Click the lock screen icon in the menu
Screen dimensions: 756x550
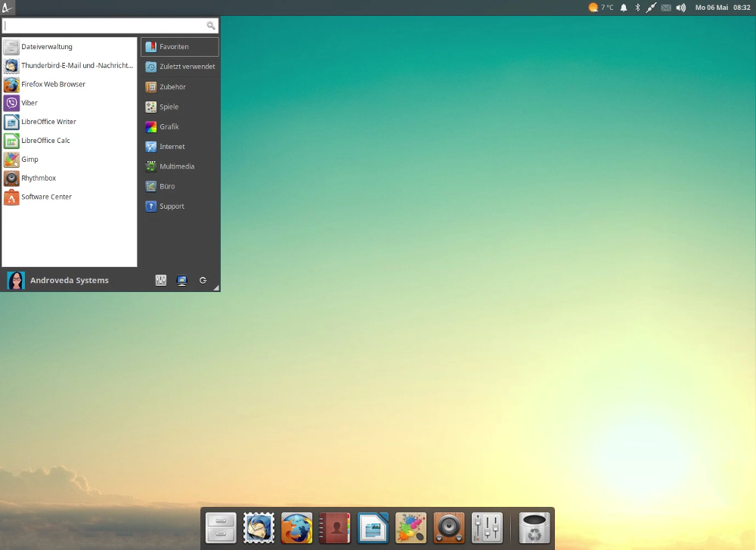[181, 281]
